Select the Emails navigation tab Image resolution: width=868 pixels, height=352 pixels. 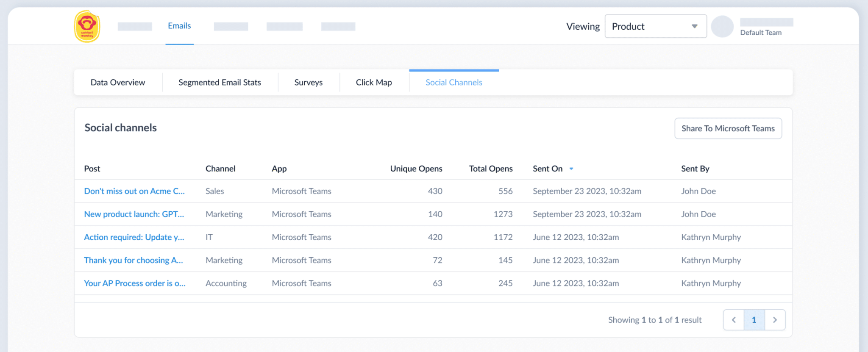click(179, 26)
